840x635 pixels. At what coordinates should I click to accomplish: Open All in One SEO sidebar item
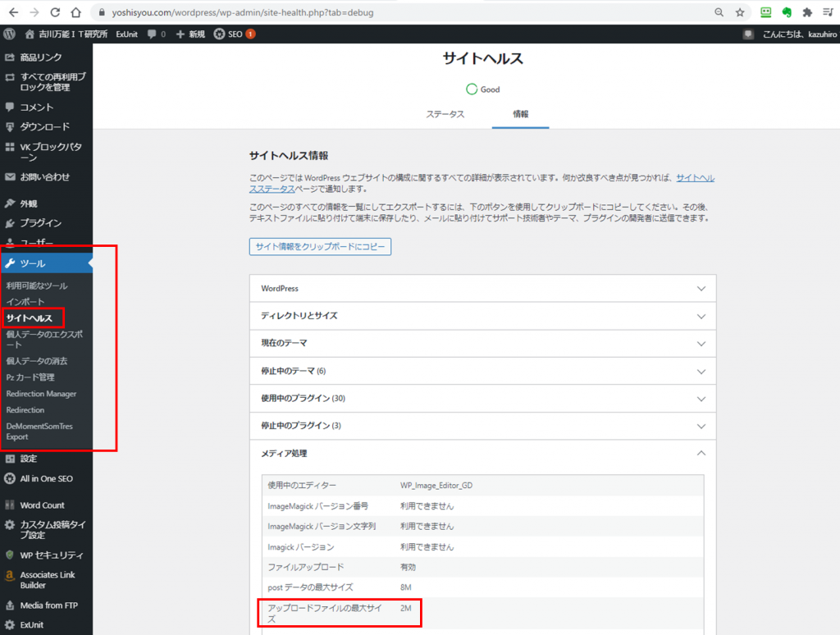point(45,478)
